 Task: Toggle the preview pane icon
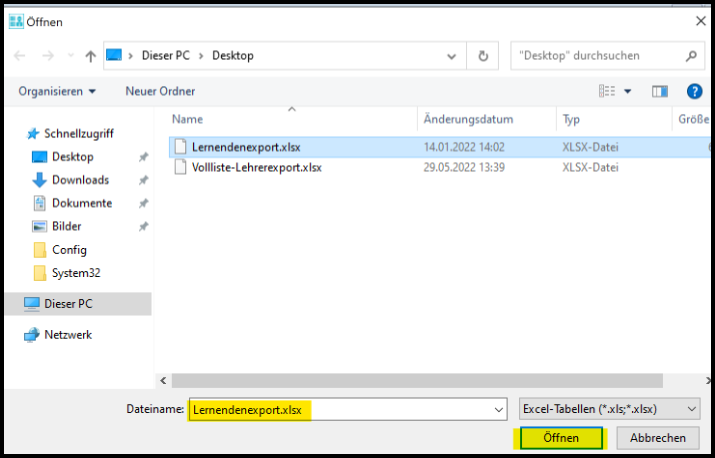coord(660,91)
